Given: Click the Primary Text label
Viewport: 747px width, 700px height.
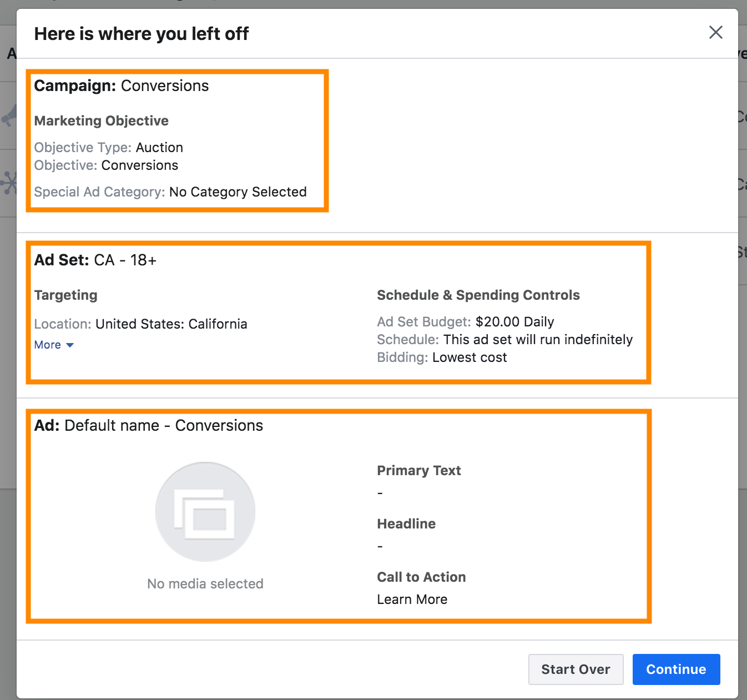Looking at the screenshot, I should (419, 471).
